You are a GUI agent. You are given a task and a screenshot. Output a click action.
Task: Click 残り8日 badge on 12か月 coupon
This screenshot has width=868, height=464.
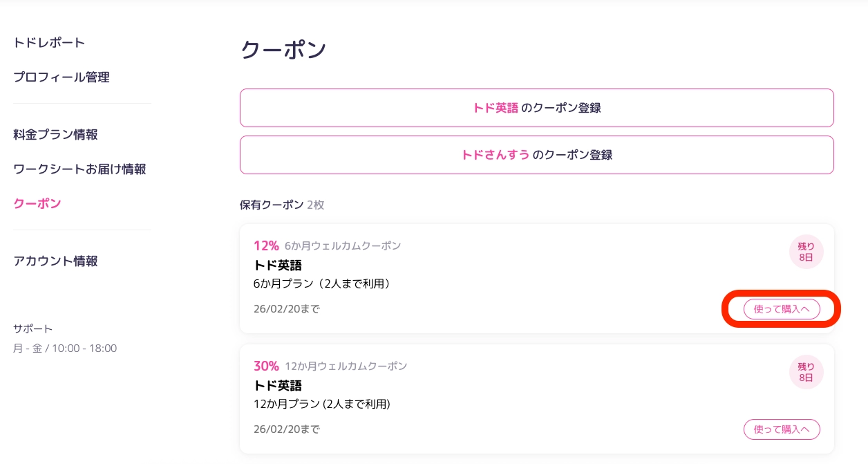point(806,372)
